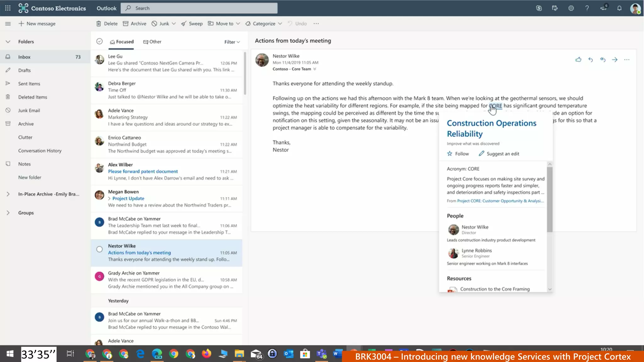
Task: Click the Reply arrow icon
Action: pos(591,59)
